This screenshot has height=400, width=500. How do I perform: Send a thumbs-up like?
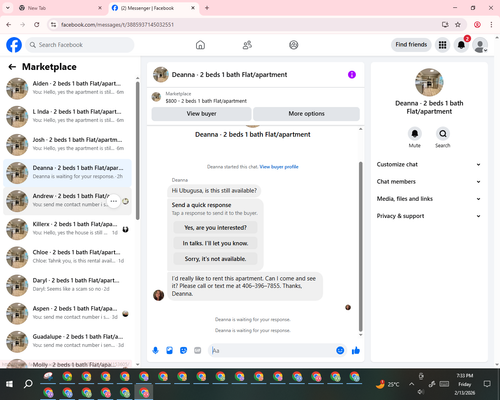tap(356, 350)
